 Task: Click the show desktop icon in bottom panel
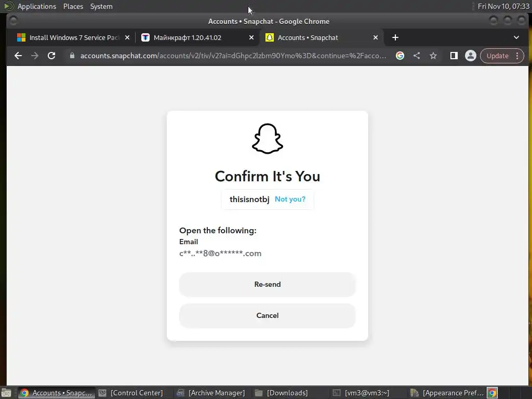[x=6, y=393]
